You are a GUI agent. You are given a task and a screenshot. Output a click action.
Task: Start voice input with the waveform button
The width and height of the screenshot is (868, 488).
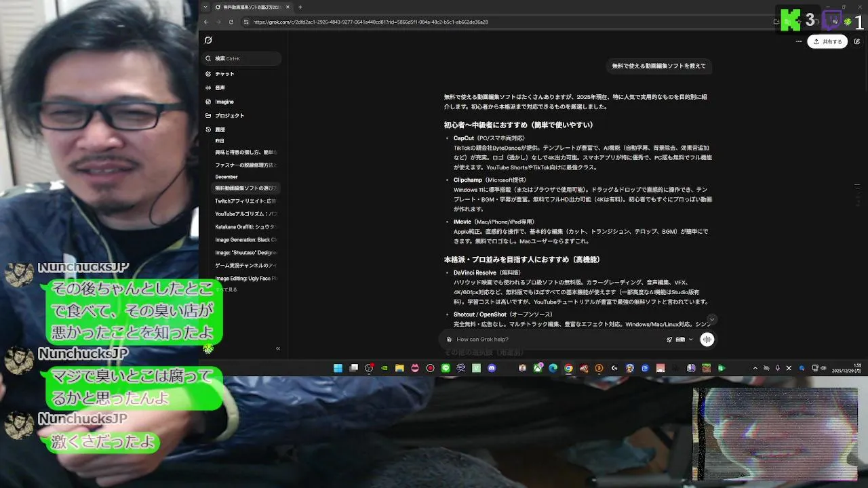[x=707, y=340]
